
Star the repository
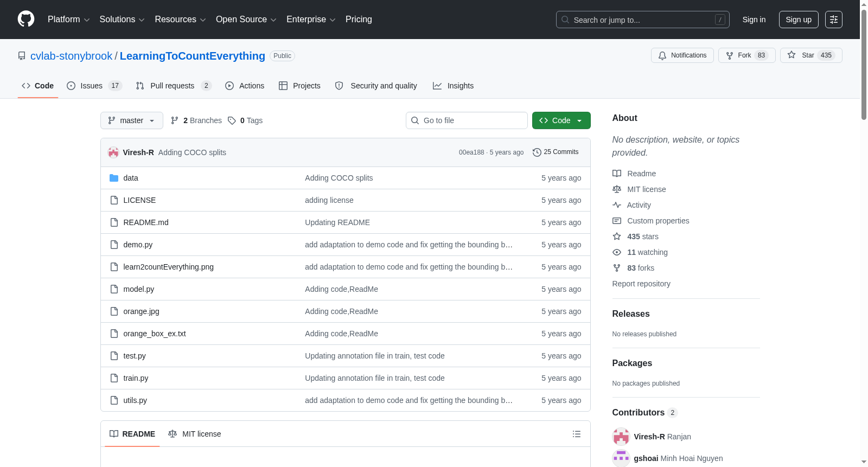coord(811,55)
